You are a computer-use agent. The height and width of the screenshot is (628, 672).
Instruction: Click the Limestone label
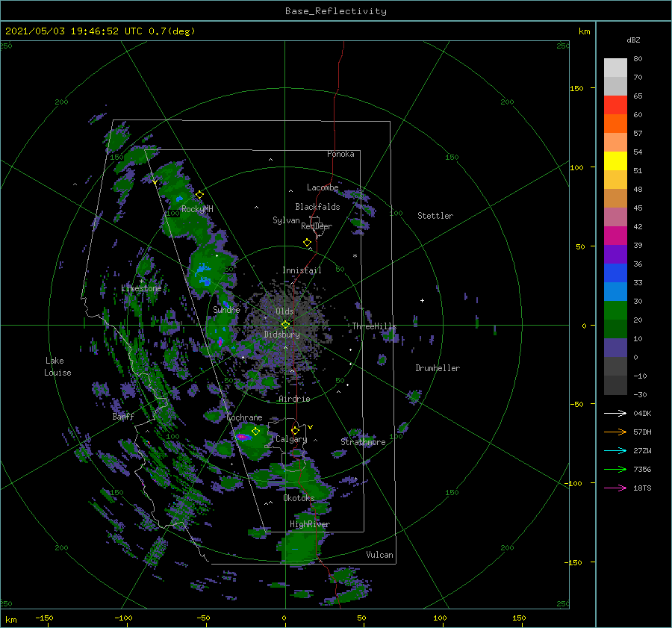[x=141, y=288]
